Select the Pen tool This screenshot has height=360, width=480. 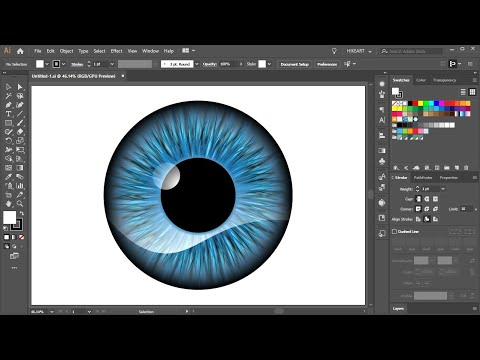[x=9, y=105]
